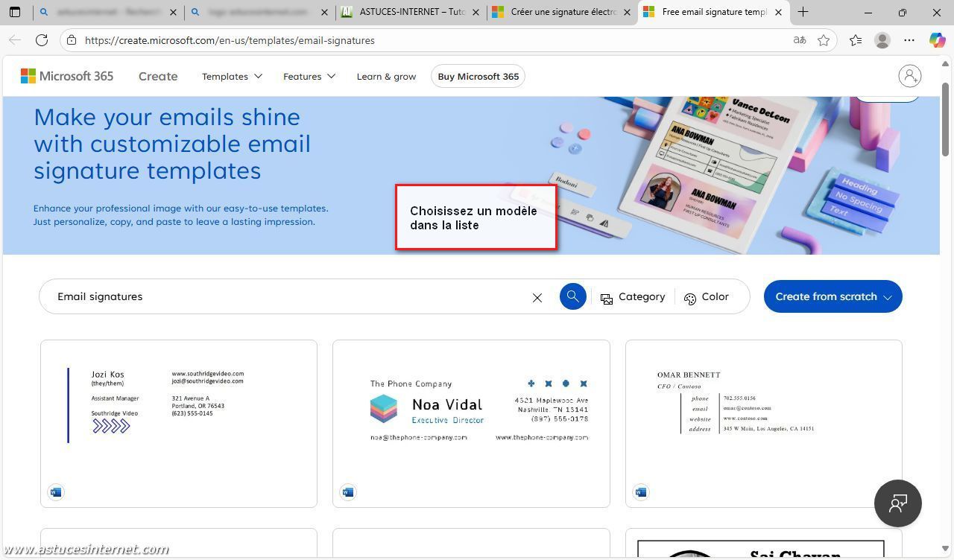The image size is (954, 560).
Task: Click the address bar URL
Action: [230, 40]
